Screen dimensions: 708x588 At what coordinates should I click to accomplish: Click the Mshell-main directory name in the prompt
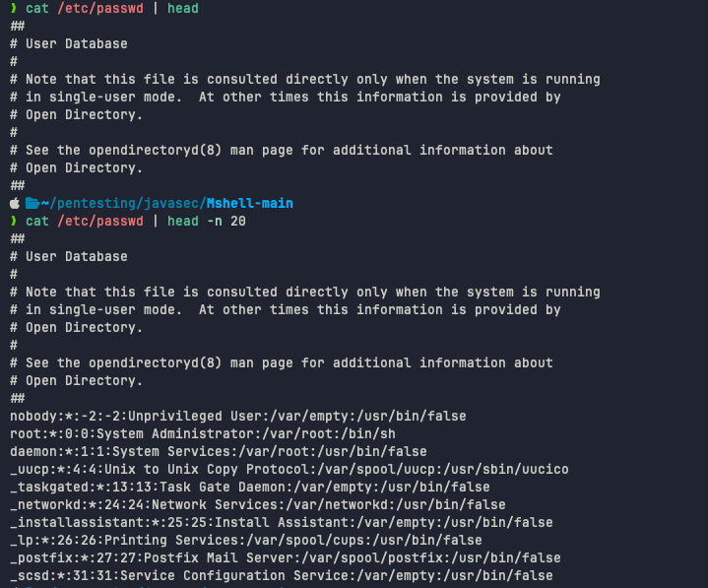click(x=250, y=203)
